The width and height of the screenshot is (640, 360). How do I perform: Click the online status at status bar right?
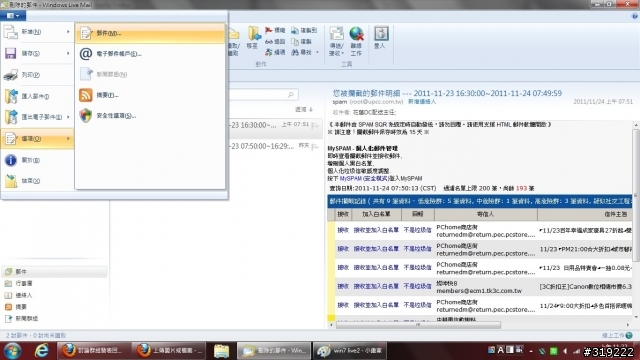click(x=617, y=336)
